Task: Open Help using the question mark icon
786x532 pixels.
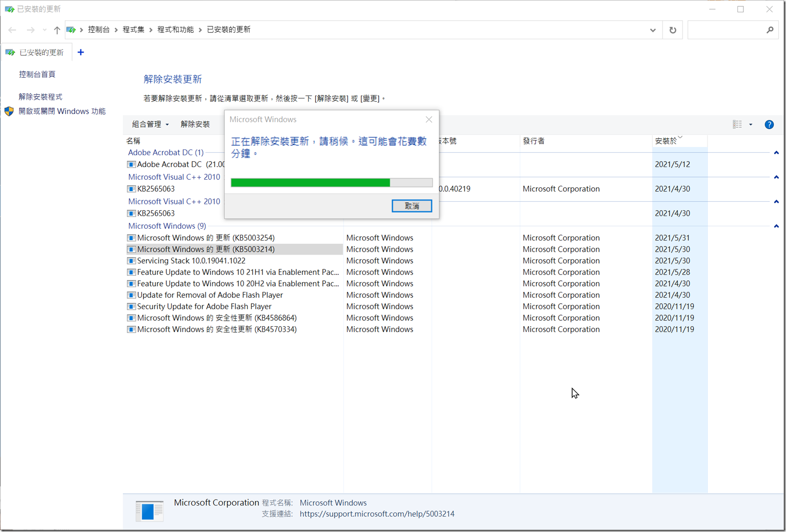Action: [x=769, y=124]
